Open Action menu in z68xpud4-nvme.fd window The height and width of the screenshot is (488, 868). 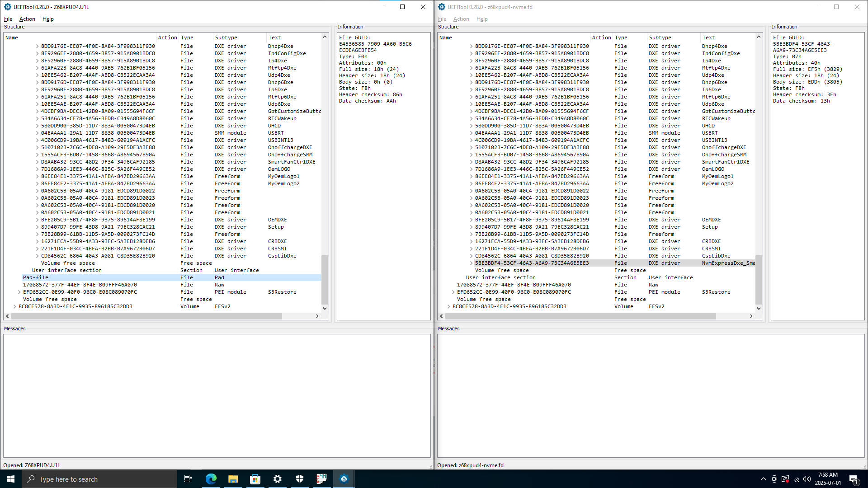(461, 19)
